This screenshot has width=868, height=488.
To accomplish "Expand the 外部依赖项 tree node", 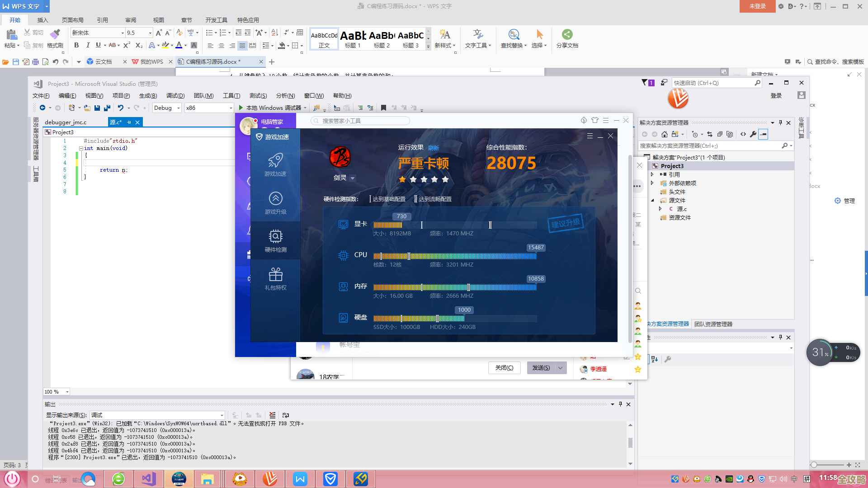I will pos(652,183).
